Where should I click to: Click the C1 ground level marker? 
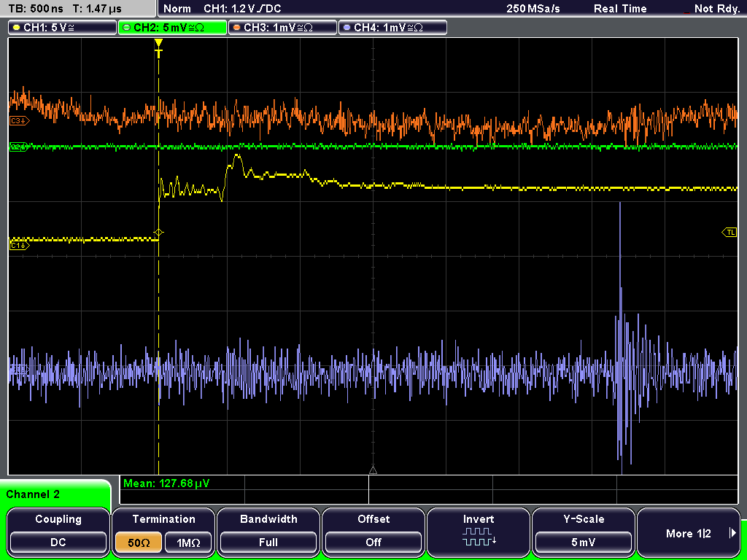(19, 246)
